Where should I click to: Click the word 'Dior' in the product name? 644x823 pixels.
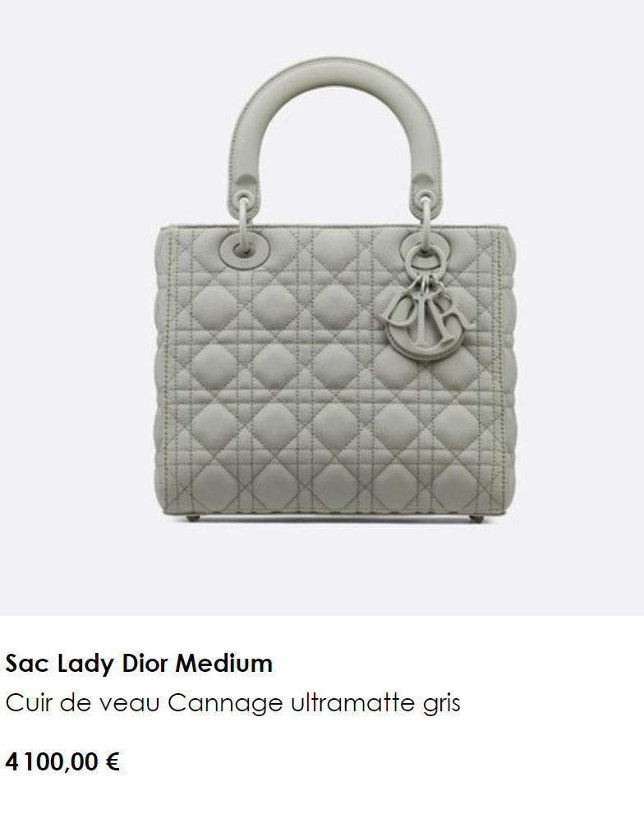tap(145, 663)
